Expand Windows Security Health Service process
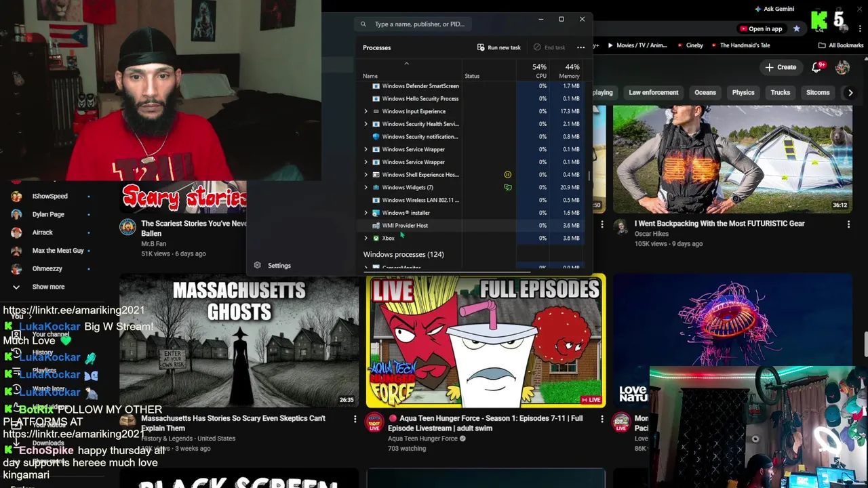The height and width of the screenshot is (488, 868). [x=366, y=124]
